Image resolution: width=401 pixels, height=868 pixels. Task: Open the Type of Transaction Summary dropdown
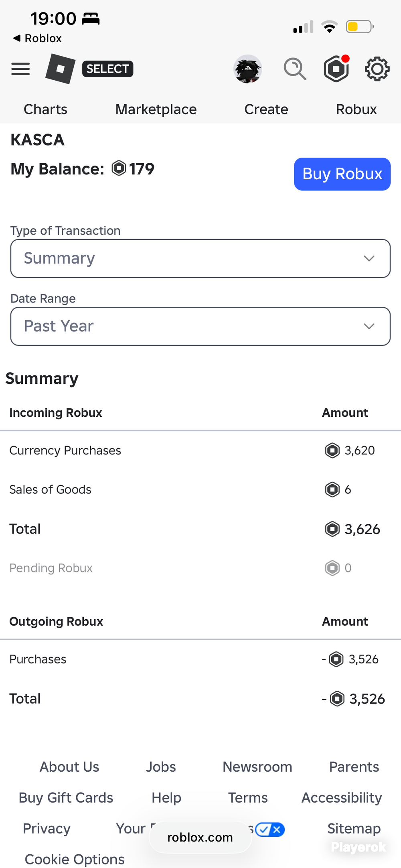(x=200, y=258)
